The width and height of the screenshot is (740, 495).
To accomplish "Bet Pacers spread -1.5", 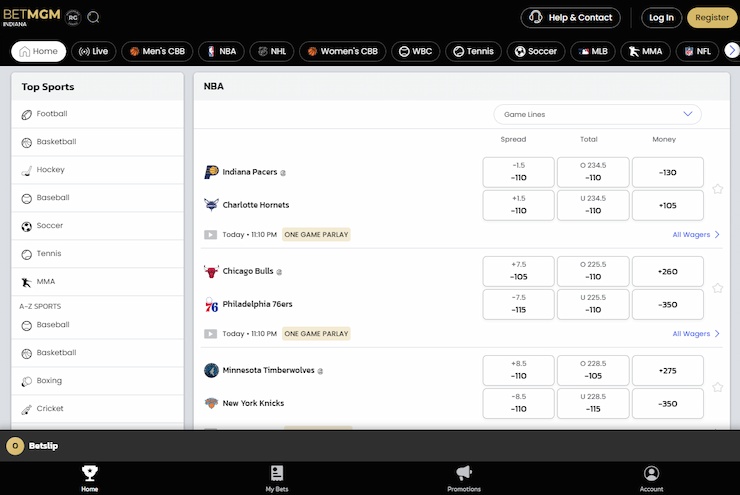I will pyautogui.click(x=518, y=172).
